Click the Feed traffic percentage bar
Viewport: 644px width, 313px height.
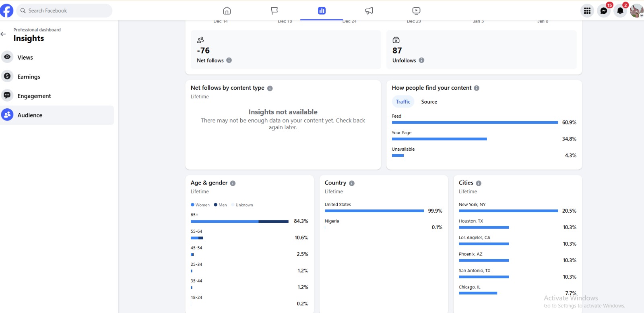click(x=475, y=122)
